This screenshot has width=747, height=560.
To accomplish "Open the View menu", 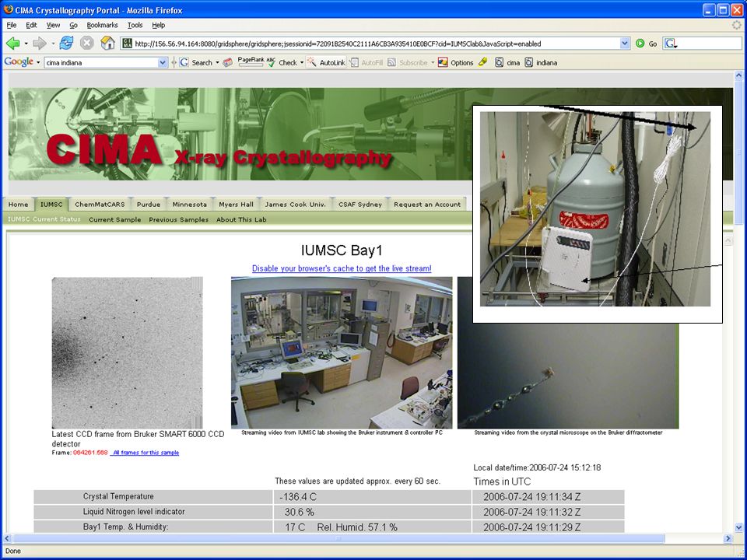I will [x=54, y=25].
